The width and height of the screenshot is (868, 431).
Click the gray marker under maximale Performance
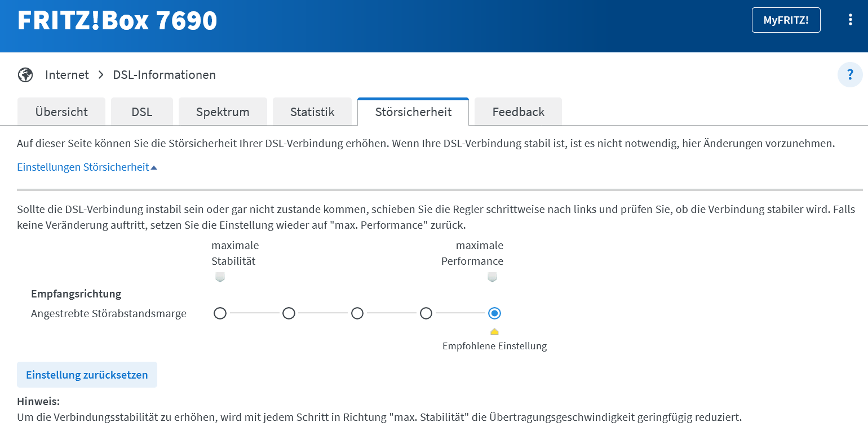(x=493, y=277)
